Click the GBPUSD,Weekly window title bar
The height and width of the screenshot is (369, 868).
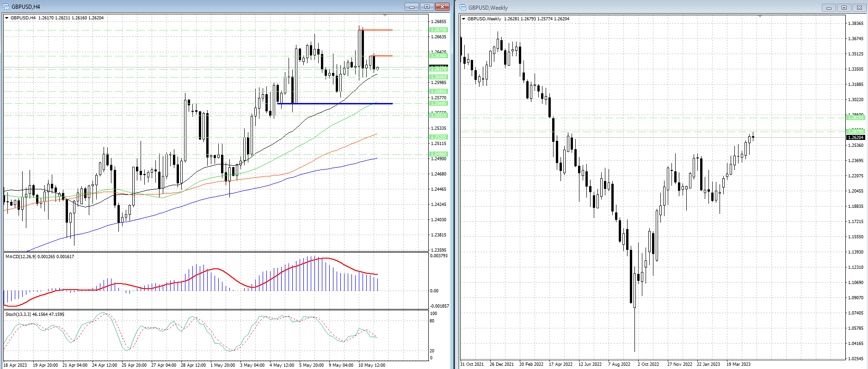point(647,7)
